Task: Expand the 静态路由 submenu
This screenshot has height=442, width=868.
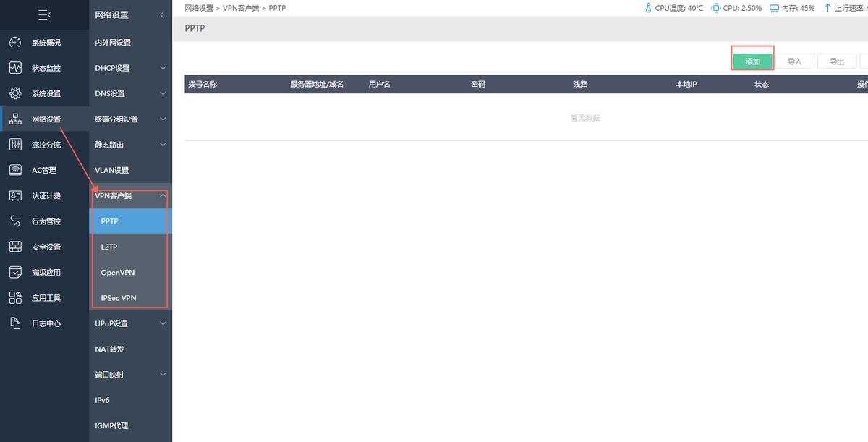Action: pos(163,145)
